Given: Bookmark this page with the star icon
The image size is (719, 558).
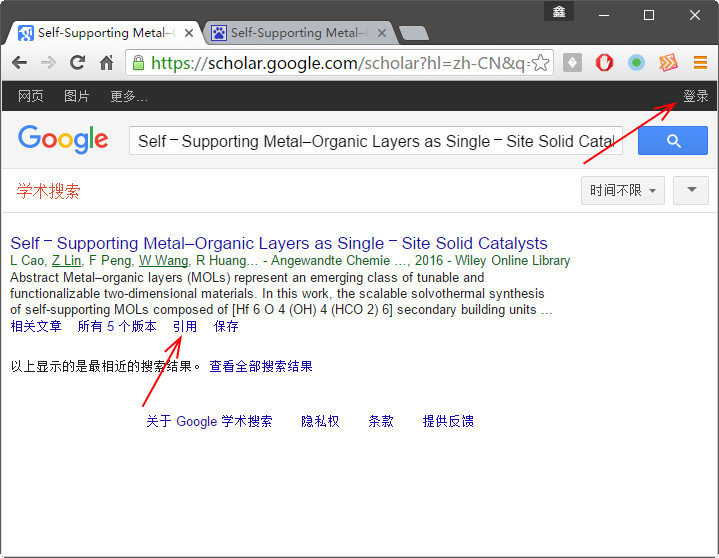Looking at the screenshot, I should (541, 63).
